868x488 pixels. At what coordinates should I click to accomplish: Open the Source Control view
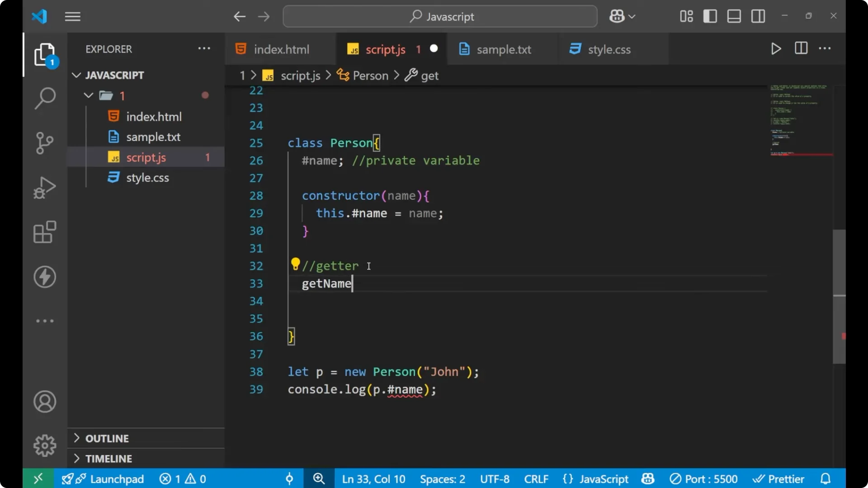pos(44,143)
